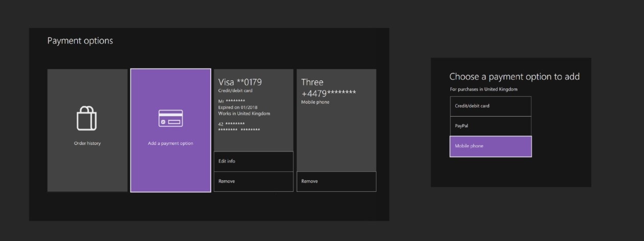The width and height of the screenshot is (644, 241).
Task: Remove the Three mobile phone payment
Action: coord(336,182)
